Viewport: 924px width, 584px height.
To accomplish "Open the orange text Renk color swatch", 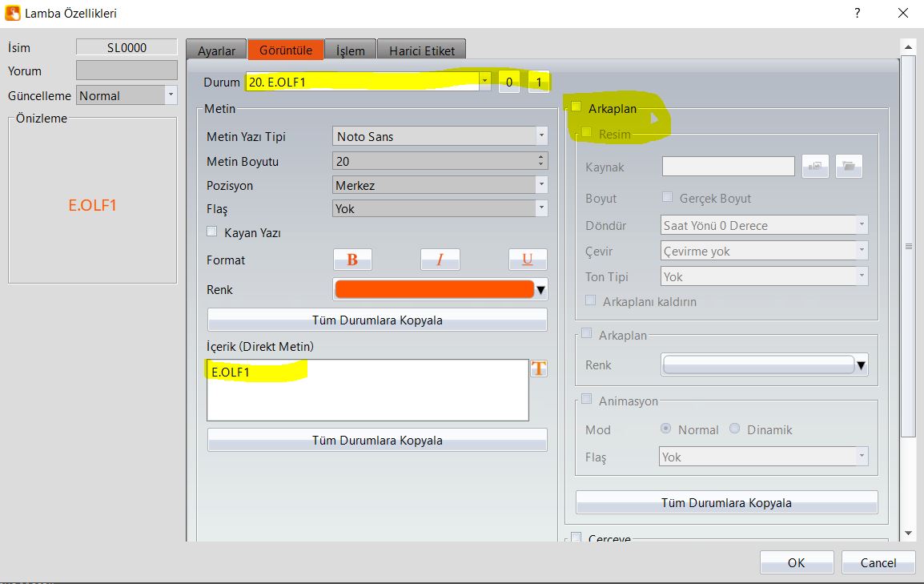I will [435, 289].
